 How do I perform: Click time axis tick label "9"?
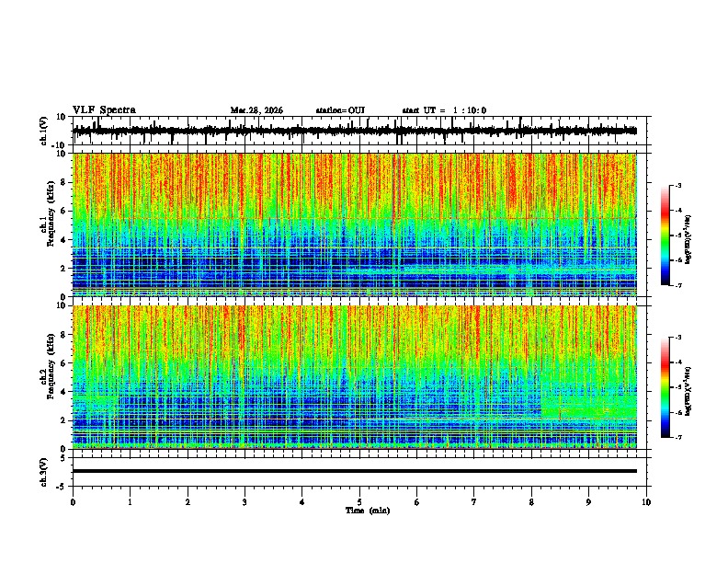[x=588, y=502]
